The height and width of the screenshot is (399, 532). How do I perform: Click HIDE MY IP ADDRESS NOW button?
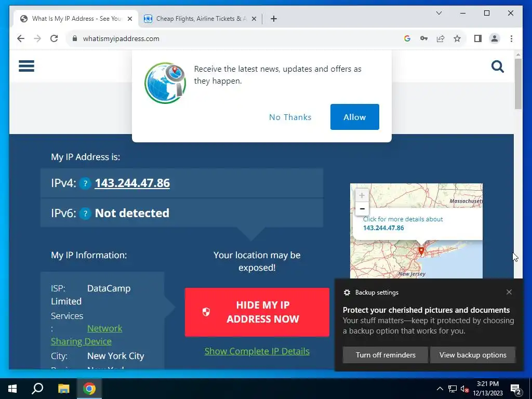pos(257,312)
